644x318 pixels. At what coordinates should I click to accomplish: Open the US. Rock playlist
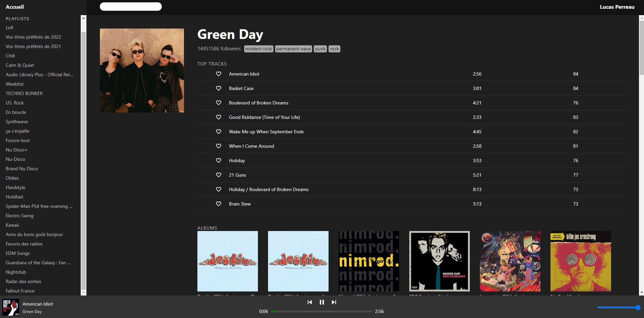pyautogui.click(x=15, y=103)
